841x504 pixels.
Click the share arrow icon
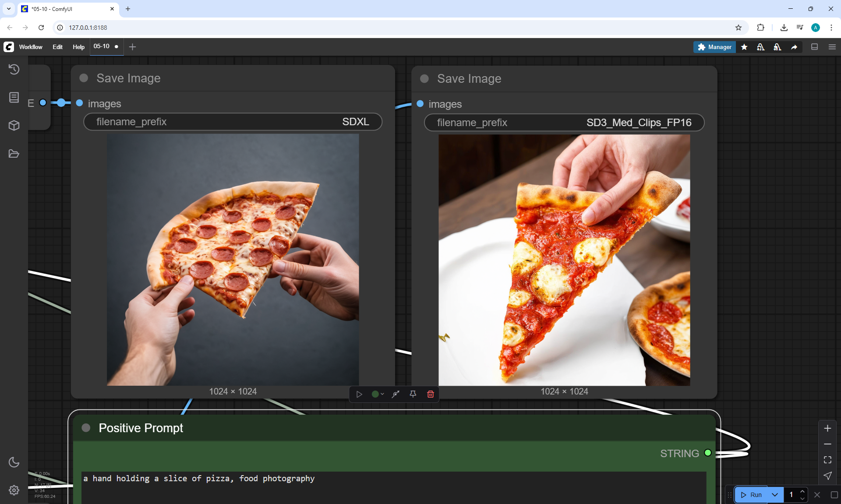click(x=794, y=47)
